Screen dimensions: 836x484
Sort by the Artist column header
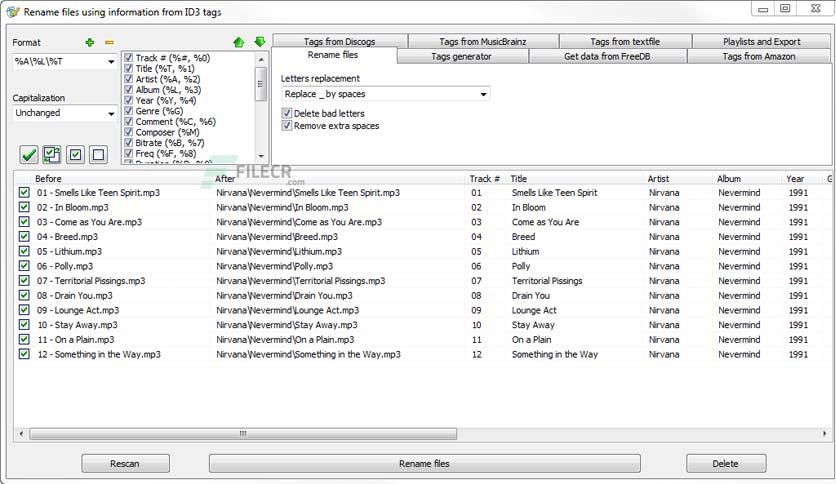click(x=658, y=179)
